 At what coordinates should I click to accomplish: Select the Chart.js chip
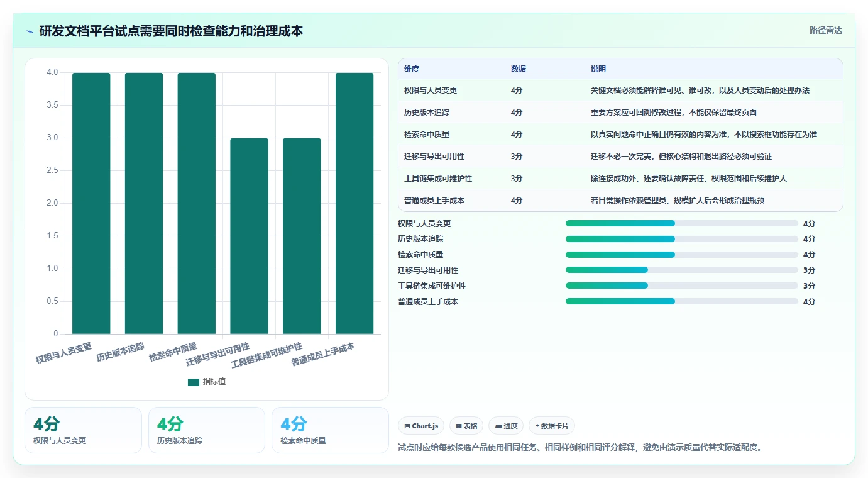coord(421,426)
